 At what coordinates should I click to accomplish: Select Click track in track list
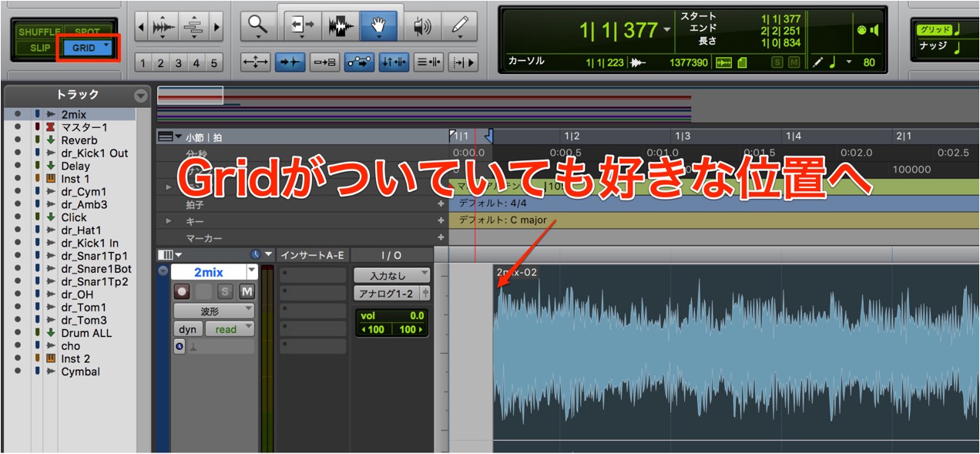point(74,217)
